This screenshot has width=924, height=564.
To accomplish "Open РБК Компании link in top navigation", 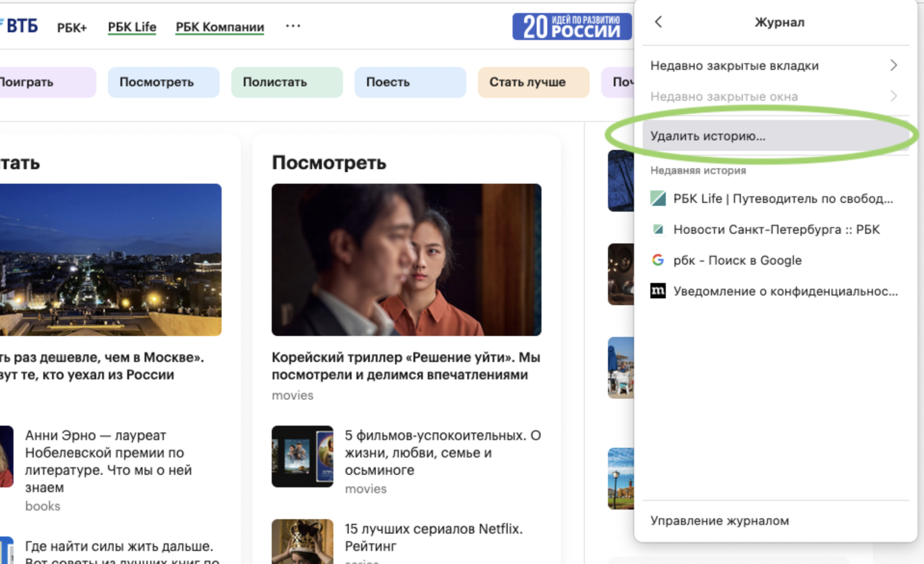I will pos(220,27).
